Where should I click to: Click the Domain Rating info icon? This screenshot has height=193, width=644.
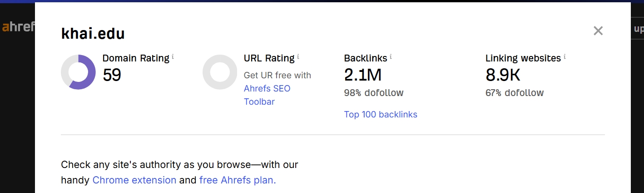pyautogui.click(x=173, y=57)
